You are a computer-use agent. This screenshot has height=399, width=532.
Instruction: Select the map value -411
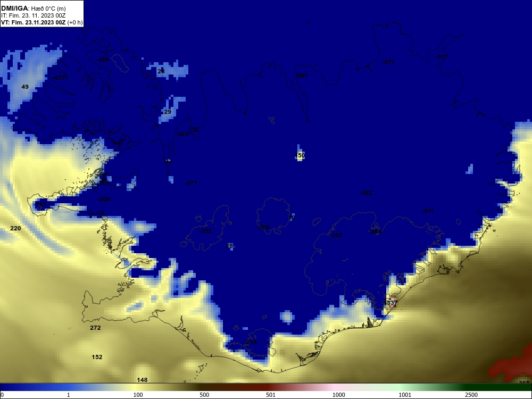click(428, 211)
